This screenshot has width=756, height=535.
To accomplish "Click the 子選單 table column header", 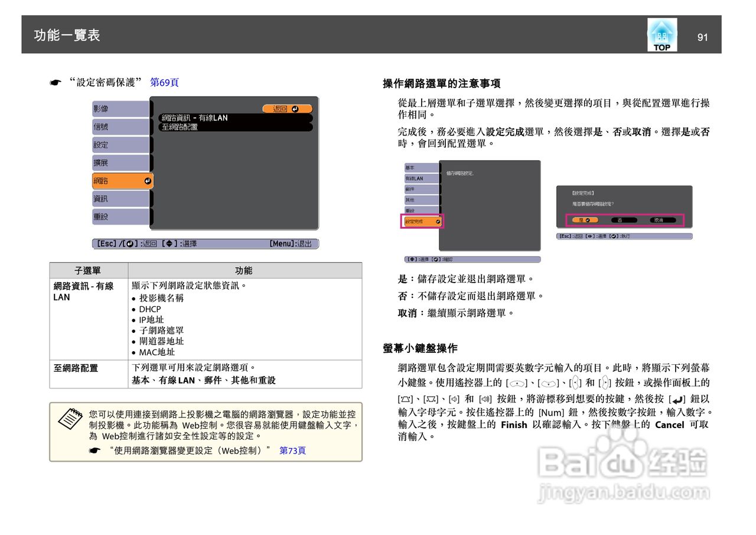I will point(88,270).
